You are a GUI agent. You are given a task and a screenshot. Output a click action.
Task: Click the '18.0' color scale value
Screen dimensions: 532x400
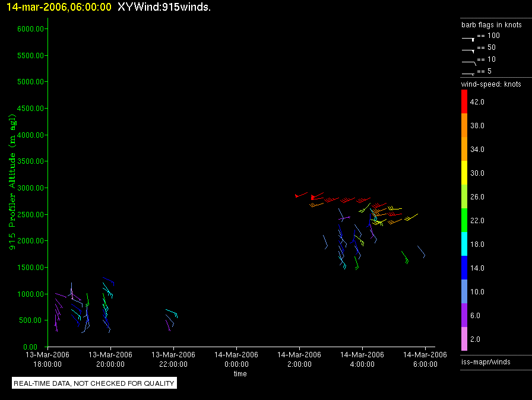click(x=477, y=244)
